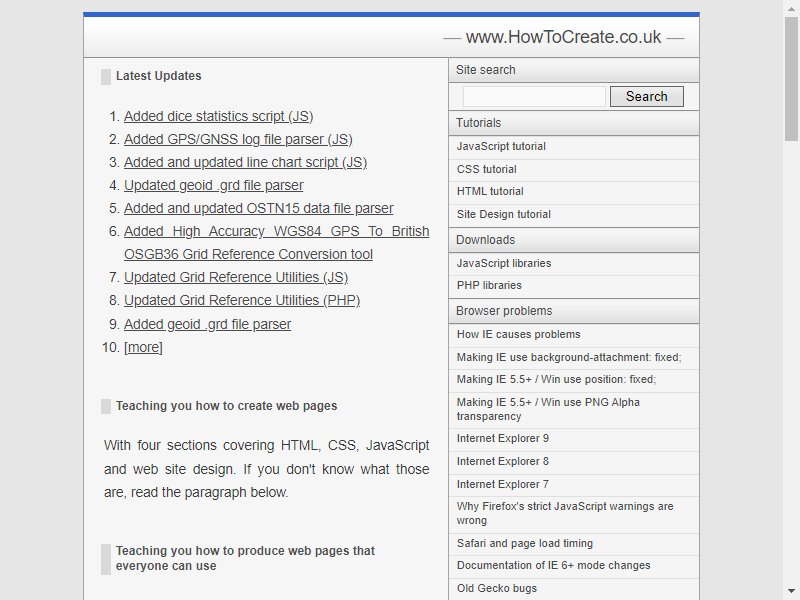The width and height of the screenshot is (800, 600).
Task: Open 'Why Firefox's strict JavaScript warnings are wrong'
Action: (574, 513)
